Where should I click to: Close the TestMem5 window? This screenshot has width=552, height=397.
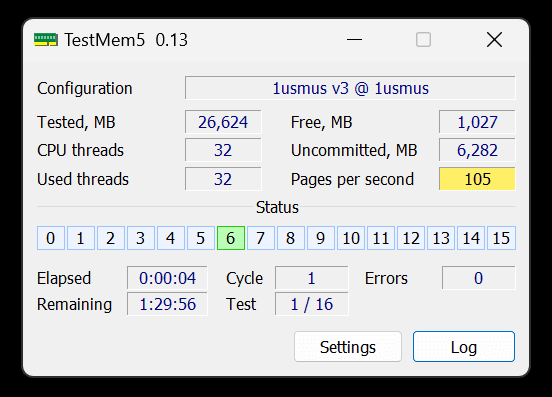click(494, 39)
